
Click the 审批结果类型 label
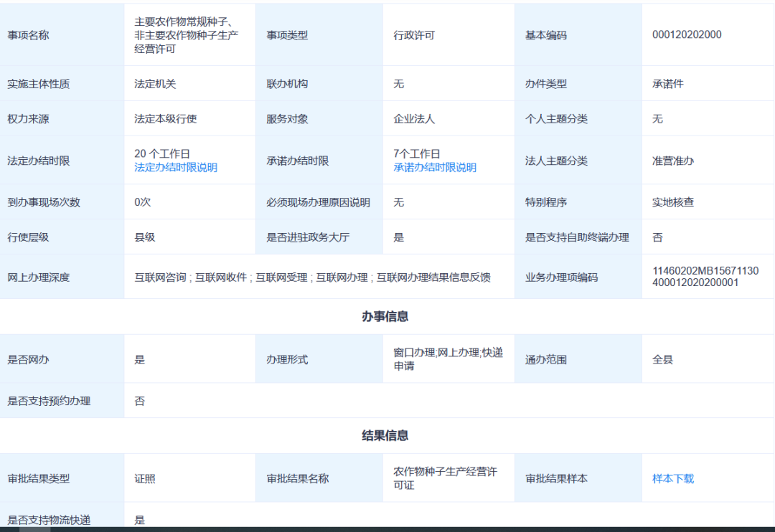(x=39, y=479)
